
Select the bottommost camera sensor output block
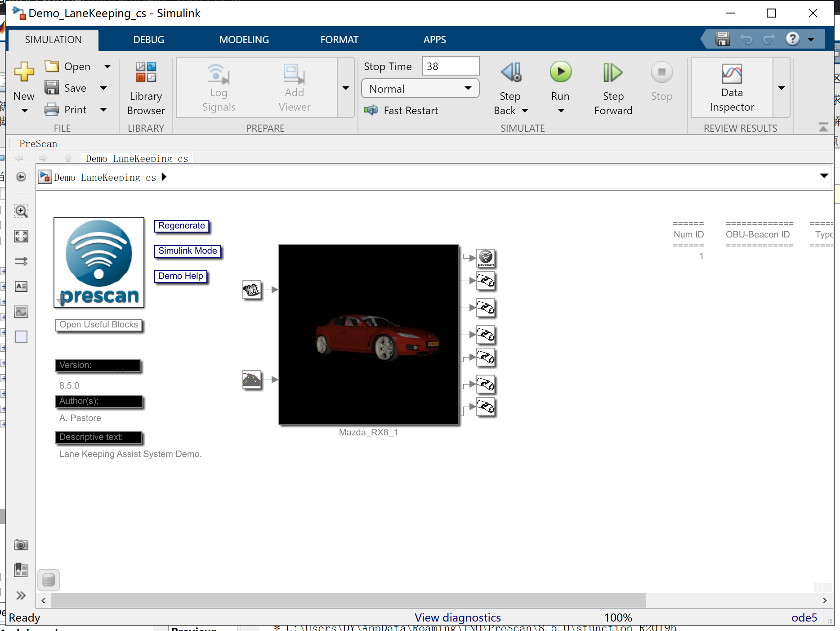(x=486, y=407)
